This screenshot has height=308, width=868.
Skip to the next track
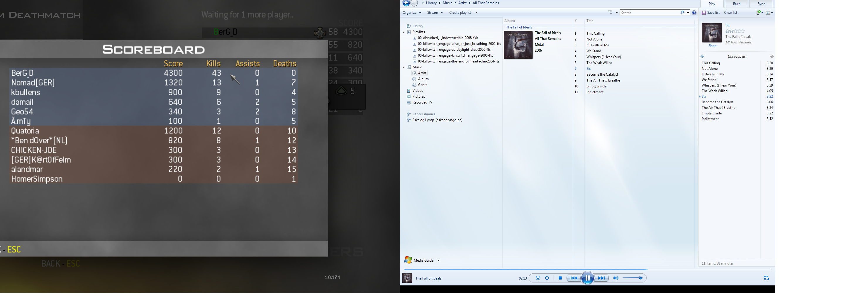(602, 278)
